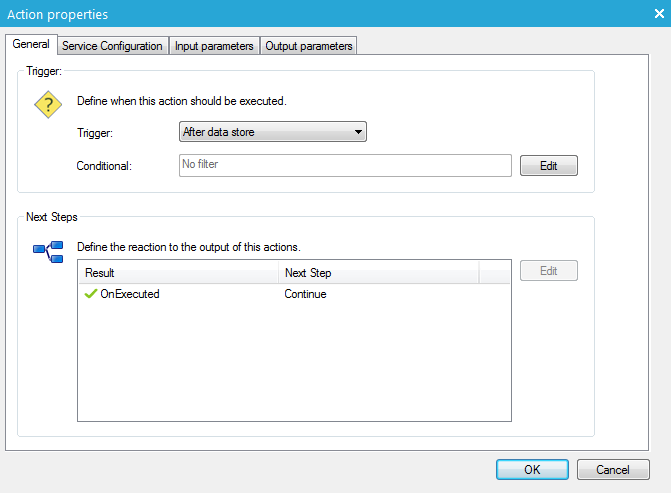Close the Action properties dialog
This screenshot has width=671, height=493.
click(x=659, y=14)
